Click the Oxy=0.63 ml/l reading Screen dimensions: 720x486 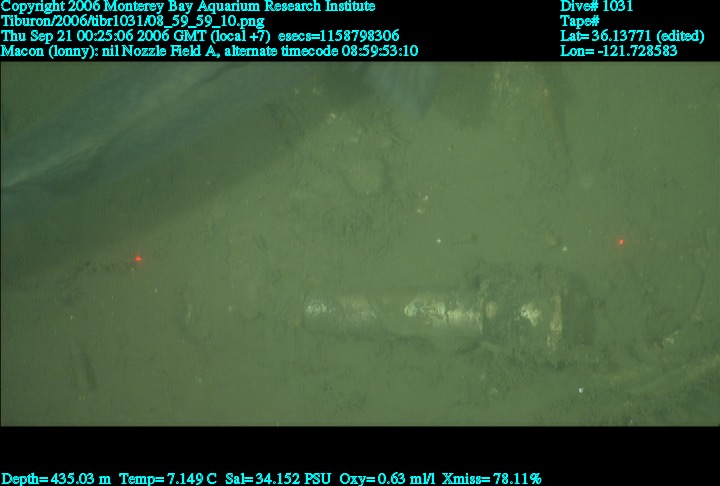[x=387, y=479]
